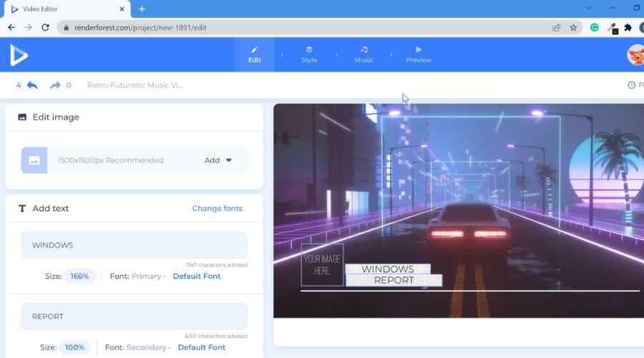
Task: Click the image upload placeholder icon
Action: (x=34, y=160)
